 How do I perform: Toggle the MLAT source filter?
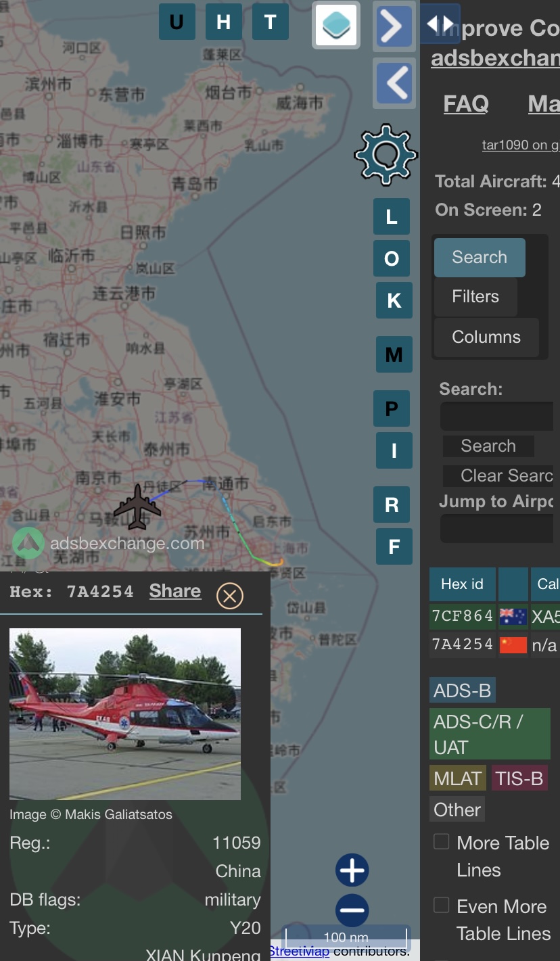click(458, 778)
